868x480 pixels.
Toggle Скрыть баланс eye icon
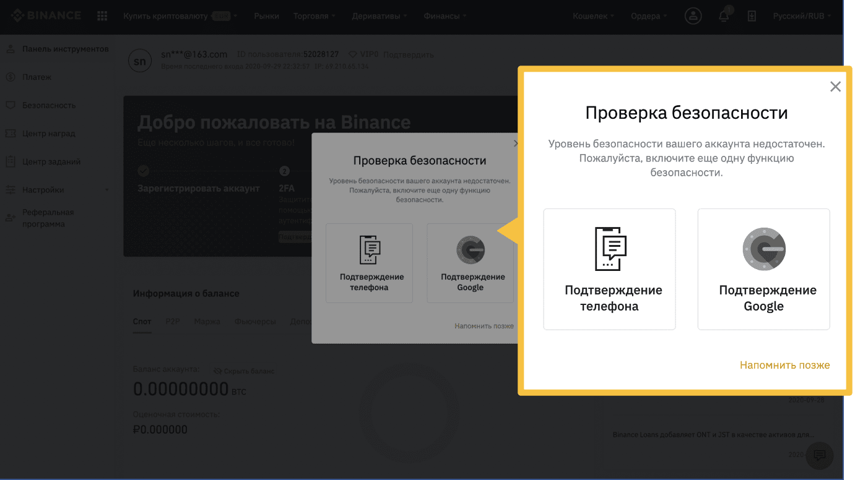217,371
